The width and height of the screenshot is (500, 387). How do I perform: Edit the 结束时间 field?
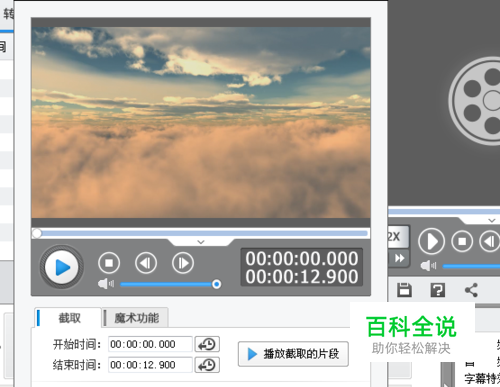click(x=150, y=365)
